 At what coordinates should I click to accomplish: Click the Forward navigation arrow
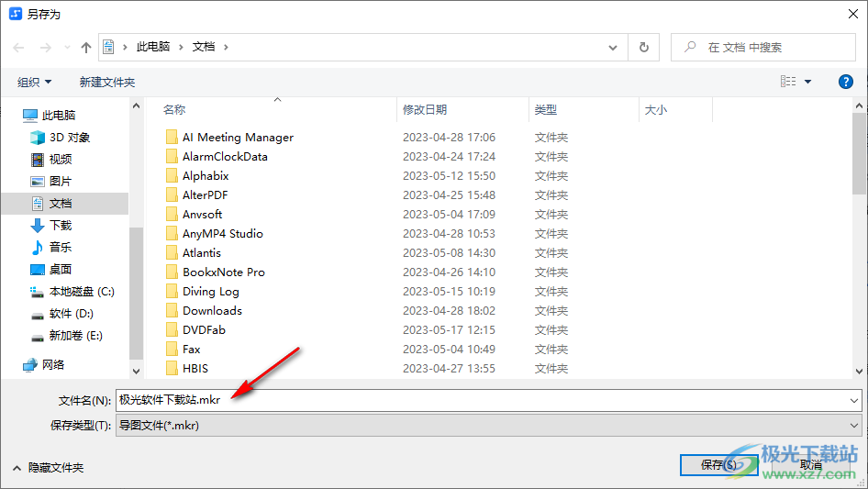[45, 48]
